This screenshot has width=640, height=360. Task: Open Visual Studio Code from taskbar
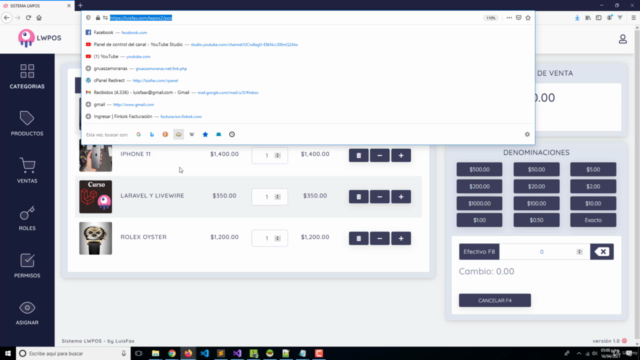pos(204,353)
